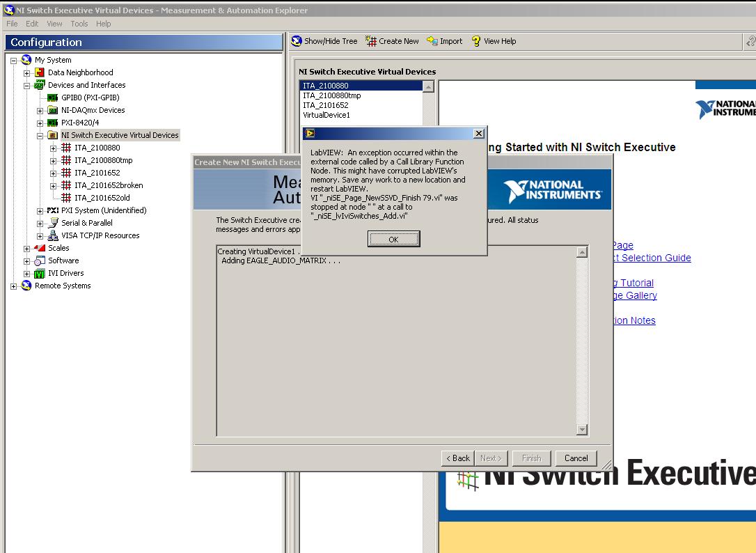Click the NI-DAQmx Devices folder icon
The width and height of the screenshot is (756, 553).
pos(52,110)
